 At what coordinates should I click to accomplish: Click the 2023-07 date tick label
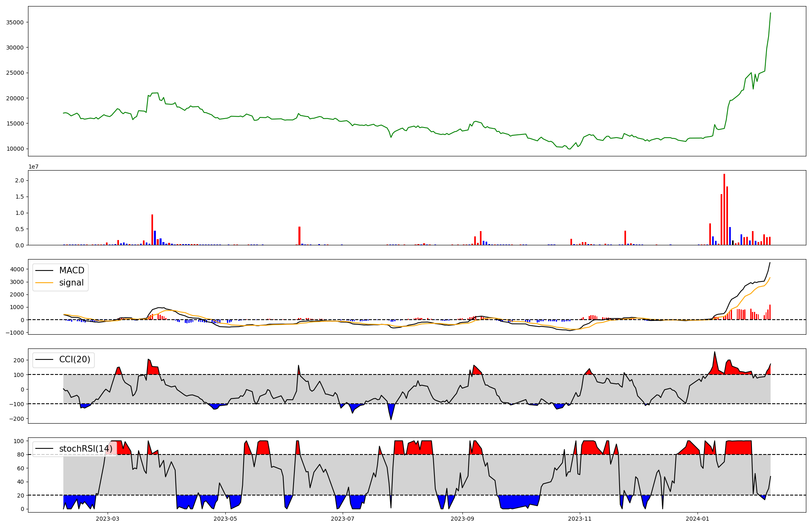tap(343, 519)
